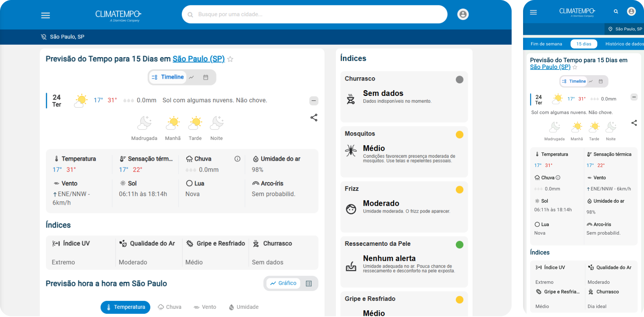The width and height of the screenshot is (644, 317).
Task: Open the hamburger menu in desktop header
Action: click(x=45, y=15)
